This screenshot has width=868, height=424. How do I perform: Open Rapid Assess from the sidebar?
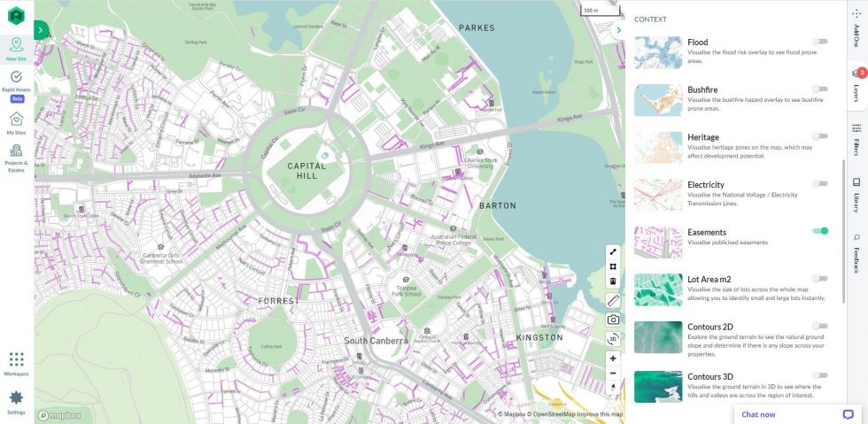(x=17, y=84)
